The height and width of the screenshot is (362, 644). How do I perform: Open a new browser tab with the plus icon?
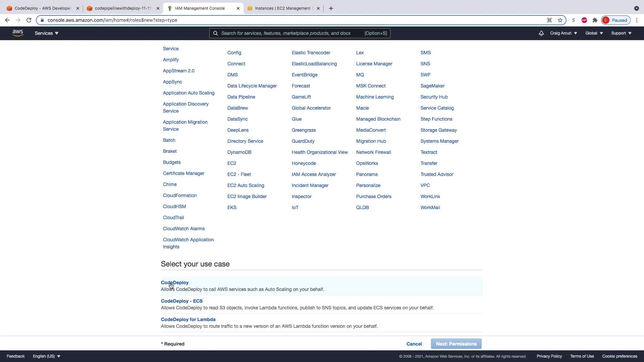pos(331,8)
